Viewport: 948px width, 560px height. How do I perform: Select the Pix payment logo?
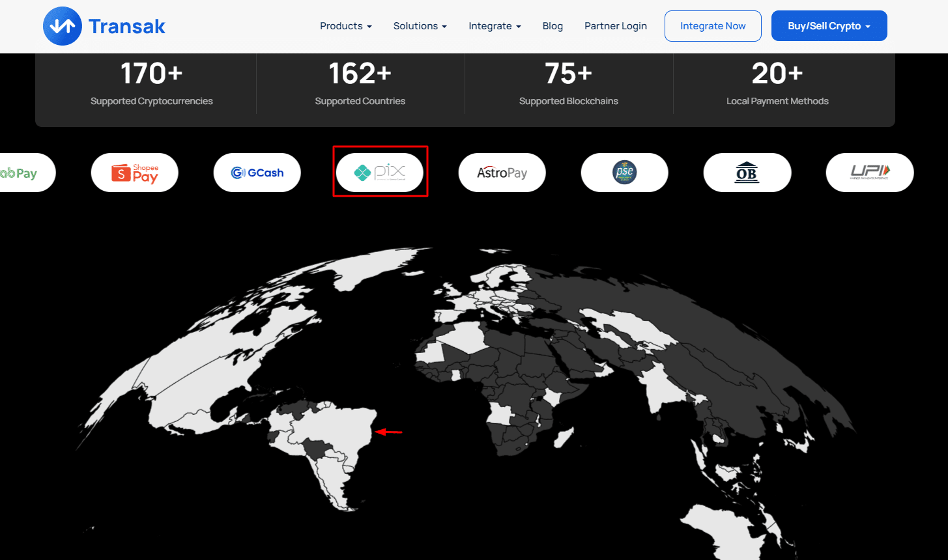[x=380, y=173]
